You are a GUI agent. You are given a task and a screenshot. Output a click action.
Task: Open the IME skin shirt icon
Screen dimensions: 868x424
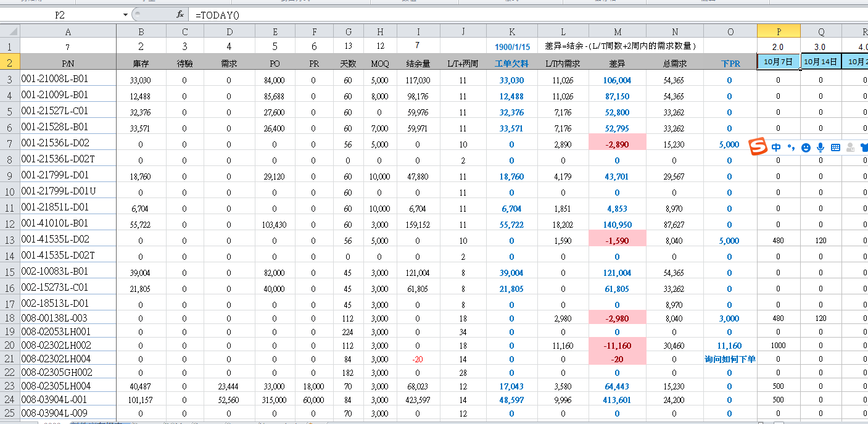[x=863, y=148]
